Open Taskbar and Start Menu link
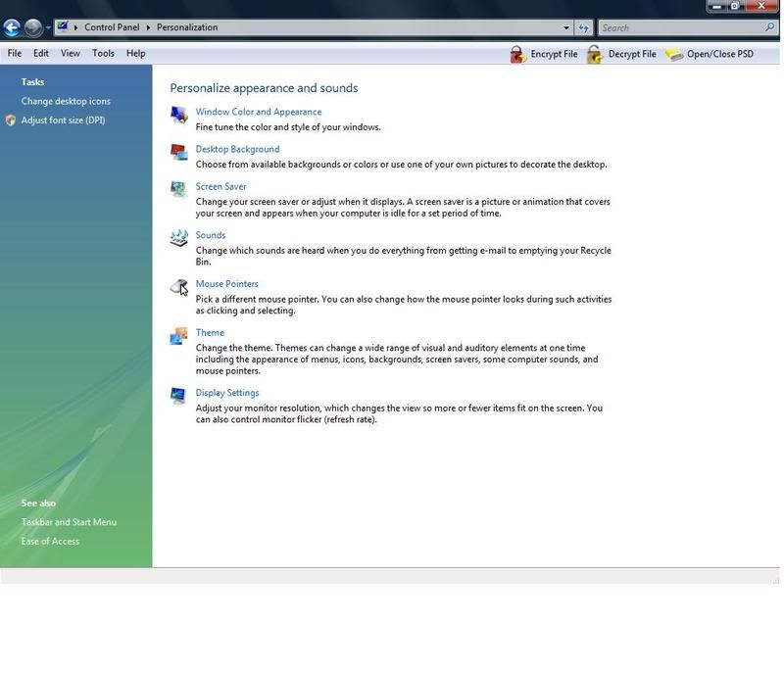 69,522
